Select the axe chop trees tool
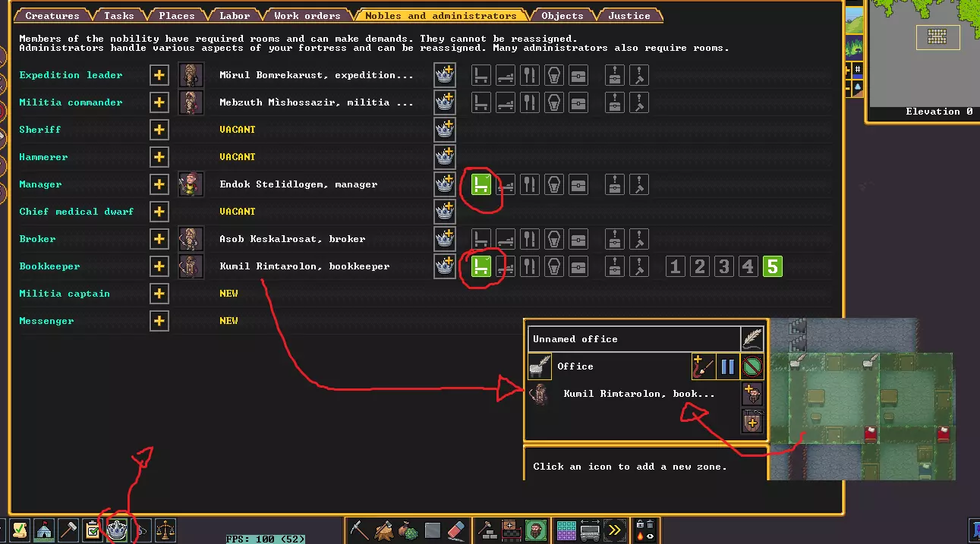 pos(383,530)
